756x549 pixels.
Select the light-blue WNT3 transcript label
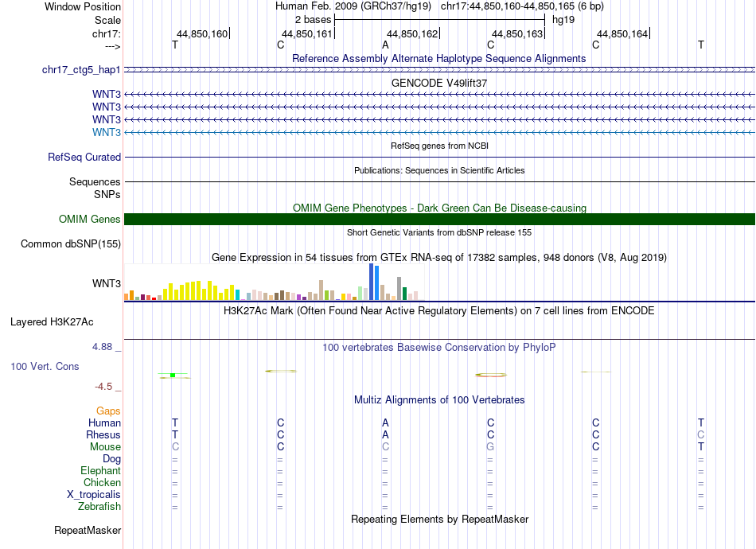click(x=107, y=132)
